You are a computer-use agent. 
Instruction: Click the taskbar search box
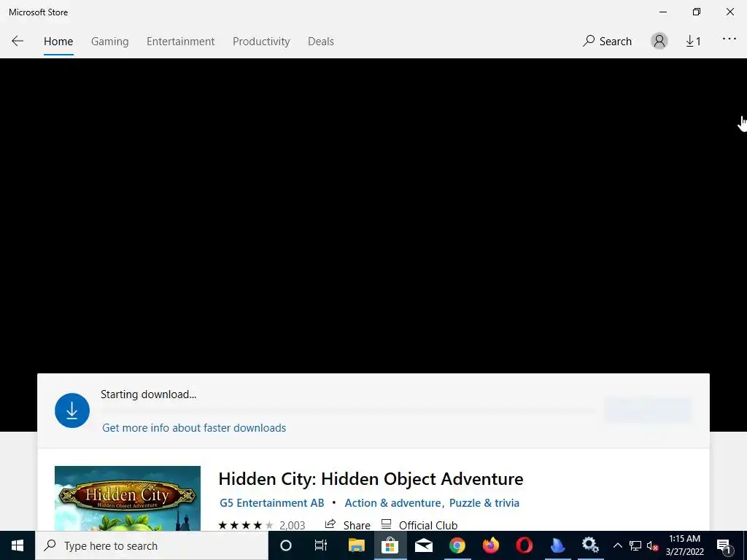(152, 545)
